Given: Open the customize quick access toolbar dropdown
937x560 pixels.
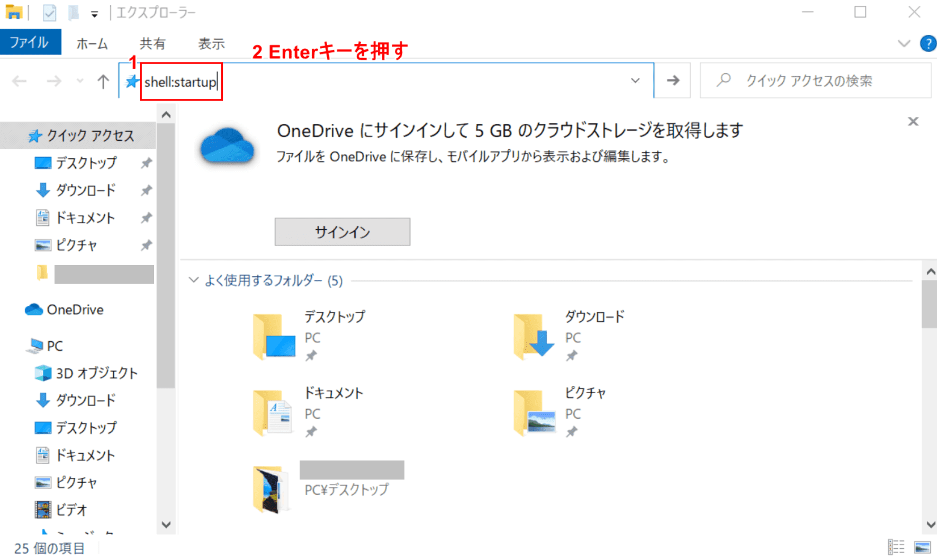Looking at the screenshot, I should click(x=94, y=14).
